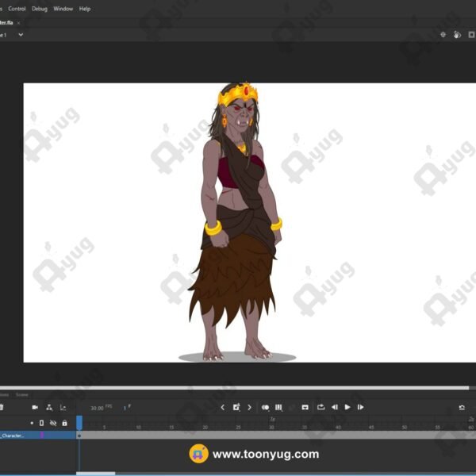Select the Character layer
This screenshot has height=476, width=476.
point(37,436)
